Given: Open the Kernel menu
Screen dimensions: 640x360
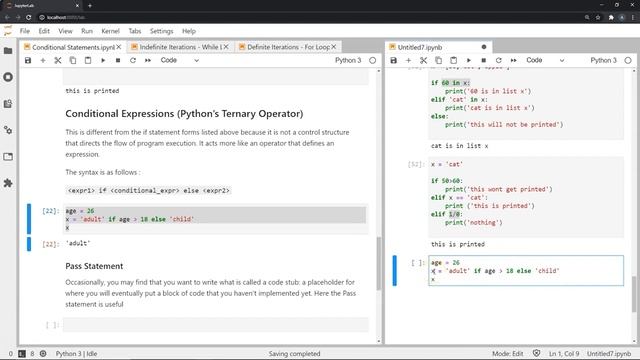Looking at the screenshot, I should [x=110, y=31].
